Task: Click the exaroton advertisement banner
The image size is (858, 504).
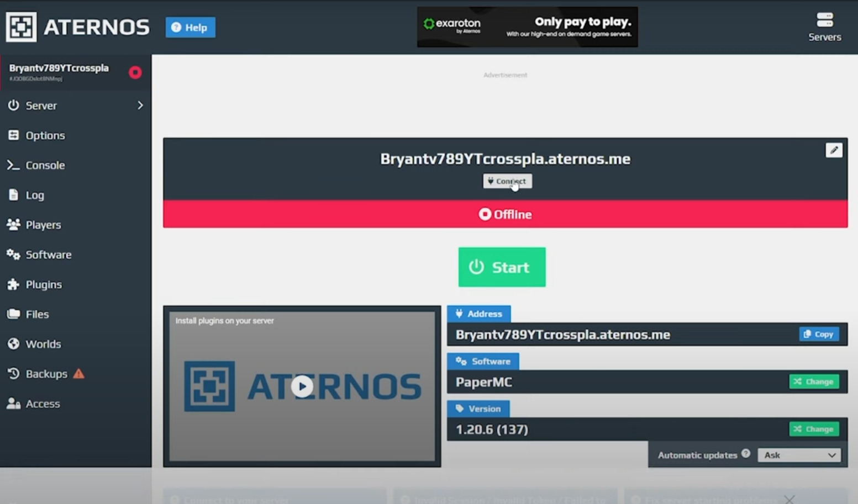Action: [527, 26]
